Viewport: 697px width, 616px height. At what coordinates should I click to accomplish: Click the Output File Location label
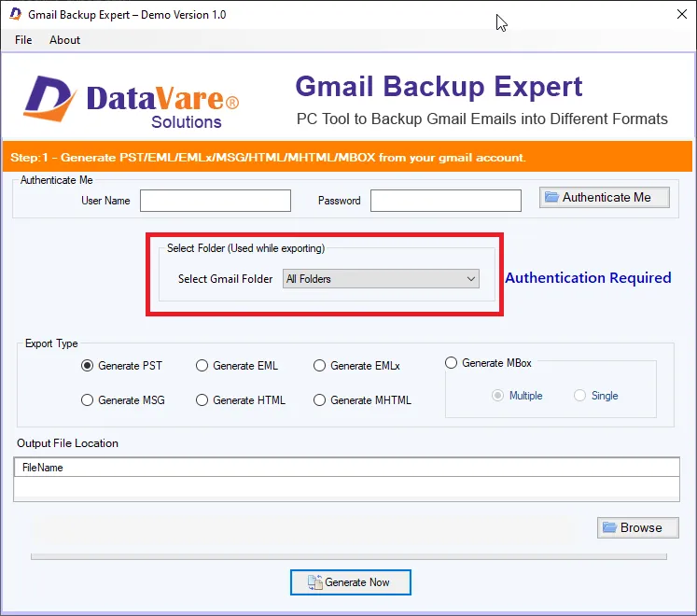pyautogui.click(x=67, y=443)
